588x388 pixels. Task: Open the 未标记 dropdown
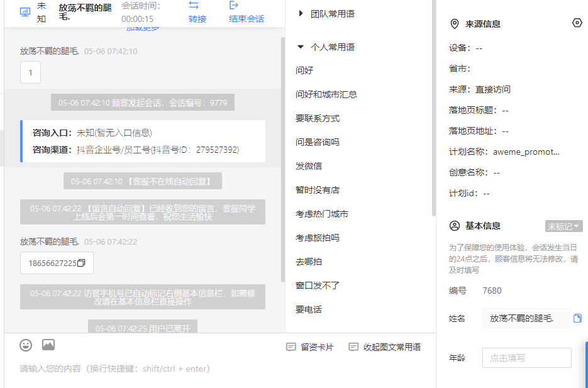[563, 226]
